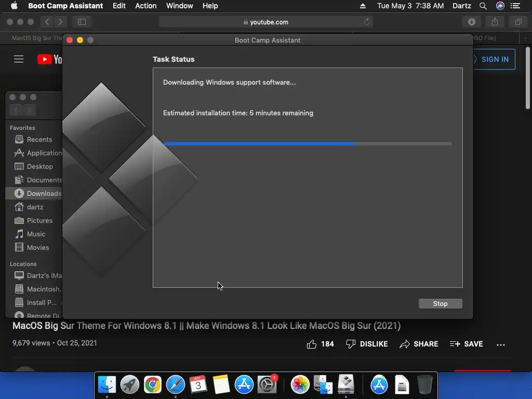
Task: Open Boot Camp Assistant from the Dock
Action: 345,385
